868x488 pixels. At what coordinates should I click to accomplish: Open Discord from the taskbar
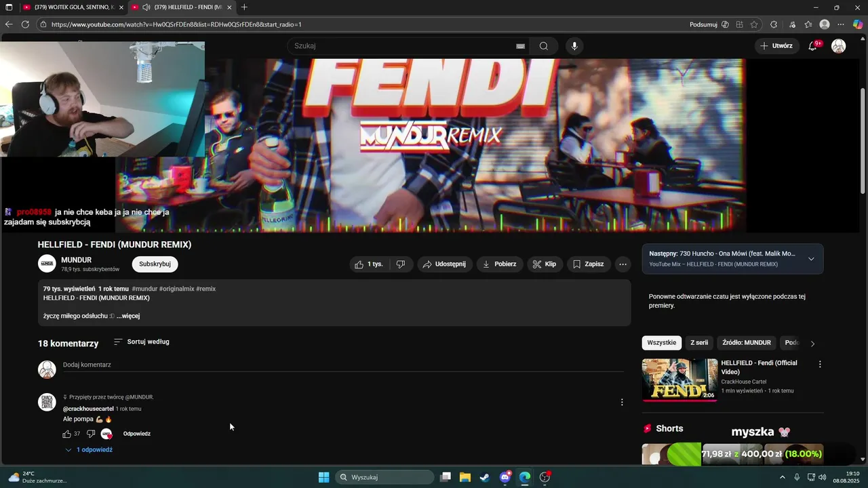[x=505, y=477]
